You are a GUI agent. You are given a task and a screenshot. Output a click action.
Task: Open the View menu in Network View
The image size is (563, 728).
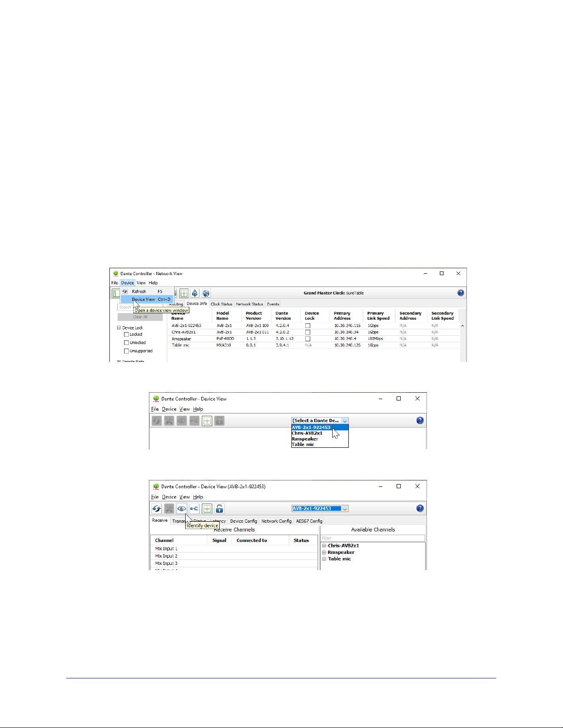[x=141, y=283]
